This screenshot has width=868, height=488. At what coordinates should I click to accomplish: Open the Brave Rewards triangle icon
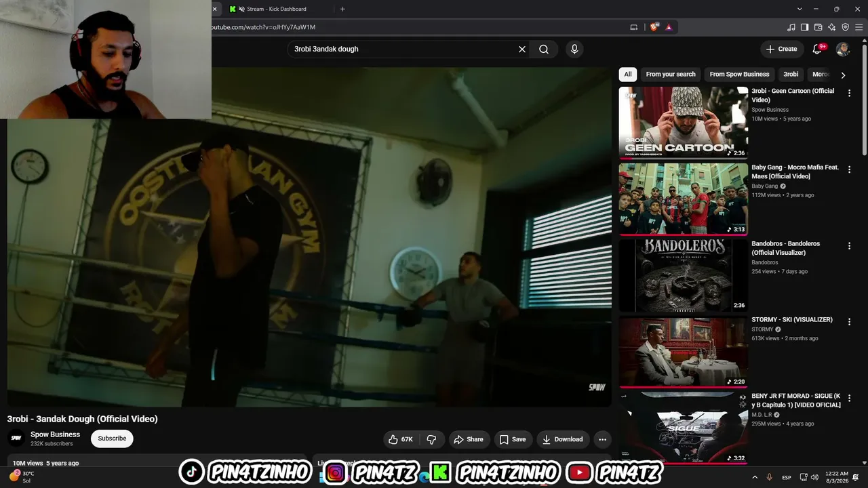pyautogui.click(x=669, y=27)
